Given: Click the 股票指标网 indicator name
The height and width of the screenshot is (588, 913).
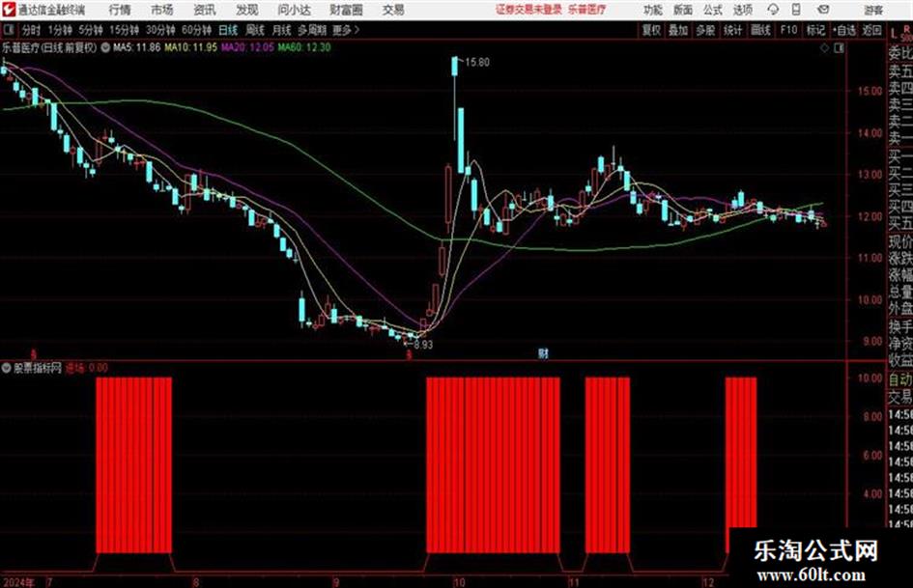Looking at the screenshot, I should click(x=38, y=368).
